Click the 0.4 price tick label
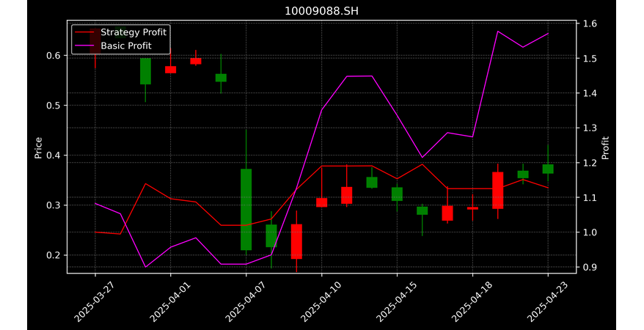Image resolution: width=644 pixels, height=330 pixels. pos(54,155)
